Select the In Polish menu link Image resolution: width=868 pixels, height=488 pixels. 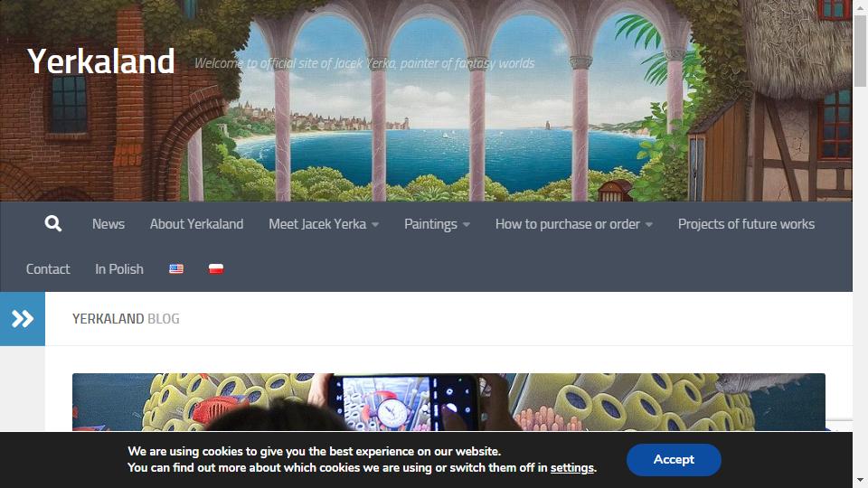coord(119,269)
